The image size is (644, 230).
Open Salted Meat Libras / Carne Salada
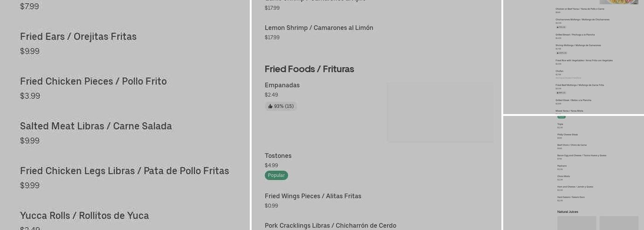tap(96, 126)
